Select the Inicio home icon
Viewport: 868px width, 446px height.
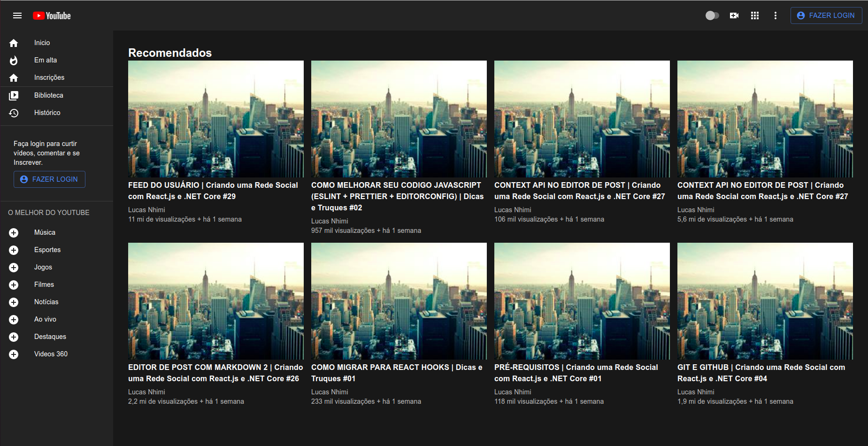click(x=14, y=43)
